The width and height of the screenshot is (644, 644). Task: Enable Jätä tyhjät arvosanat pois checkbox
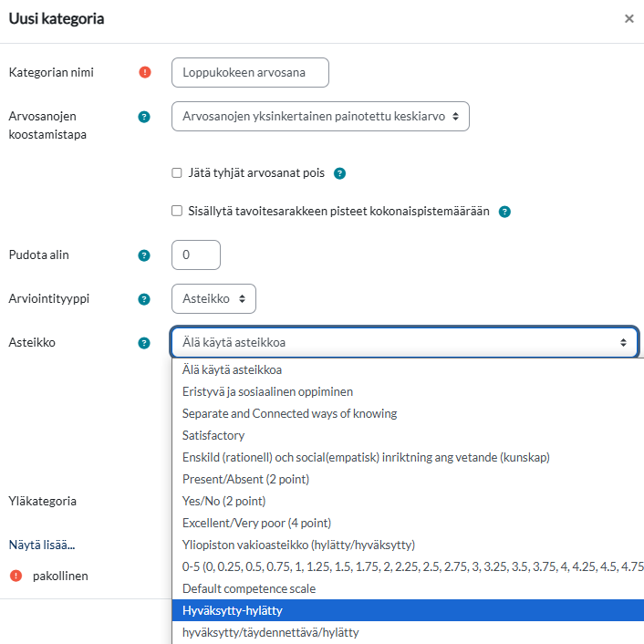(177, 173)
